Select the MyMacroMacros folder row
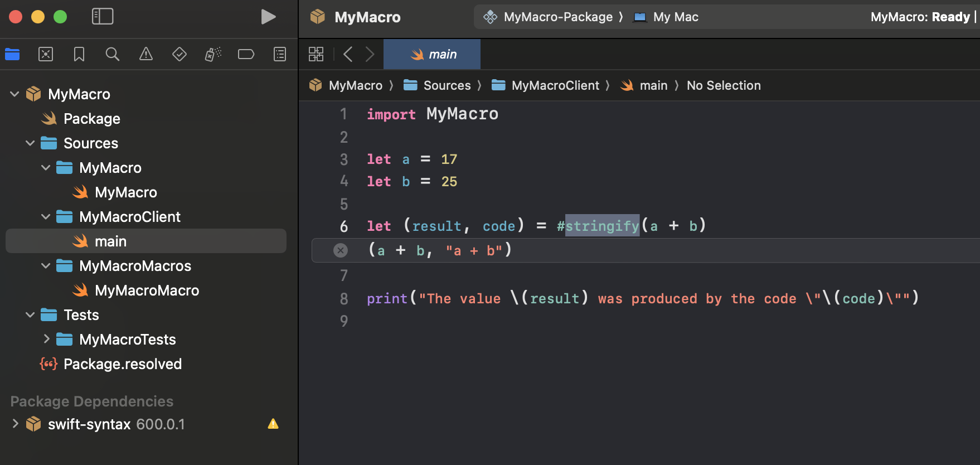This screenshot has height=465, width=980. pyautogui.click(x=146, y=265)
